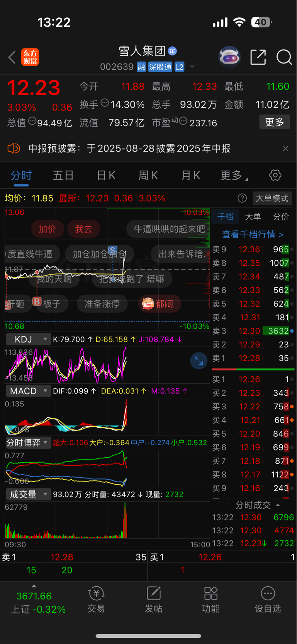Open chart settings gear icon

pyautogui.click(x=275, y=175)
